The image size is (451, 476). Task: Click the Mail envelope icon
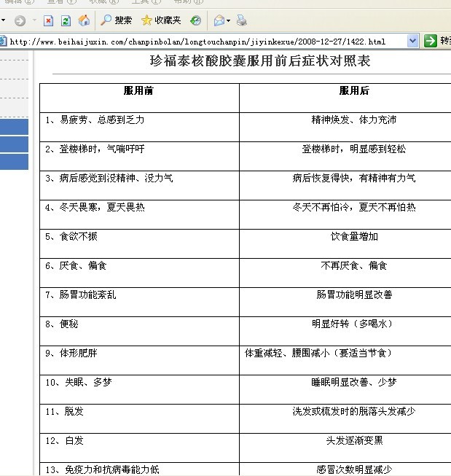pyautogui.click(x=219, y=20)
